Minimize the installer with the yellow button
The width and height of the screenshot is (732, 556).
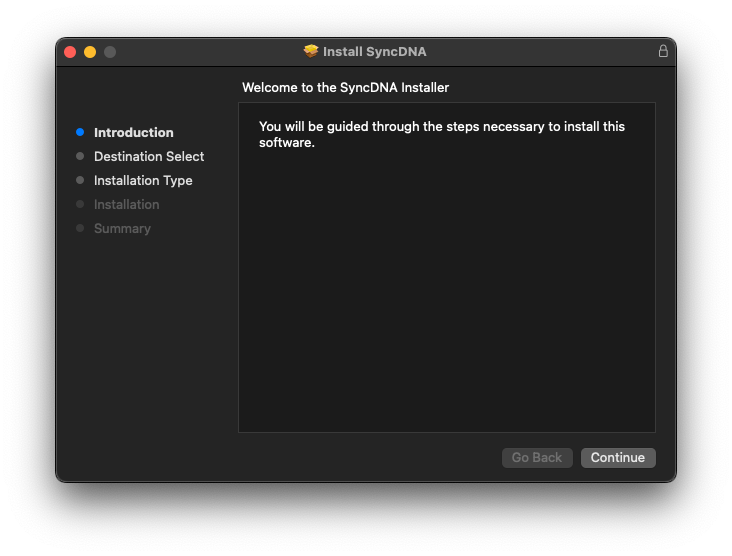[x=90, y=52]
